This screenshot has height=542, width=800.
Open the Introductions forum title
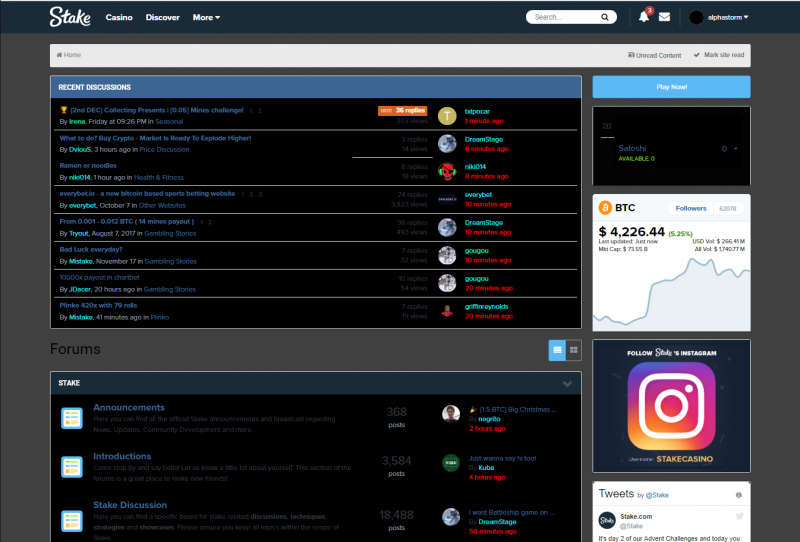[122, 456]
